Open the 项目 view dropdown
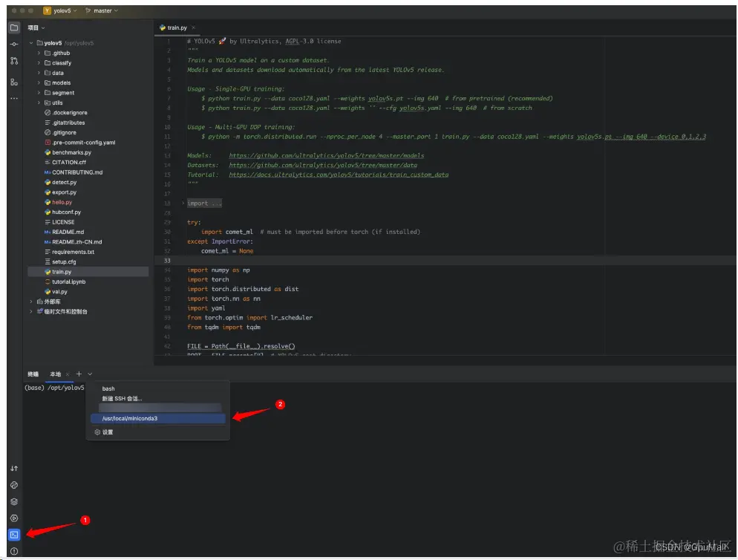 [x=36, y=27]
